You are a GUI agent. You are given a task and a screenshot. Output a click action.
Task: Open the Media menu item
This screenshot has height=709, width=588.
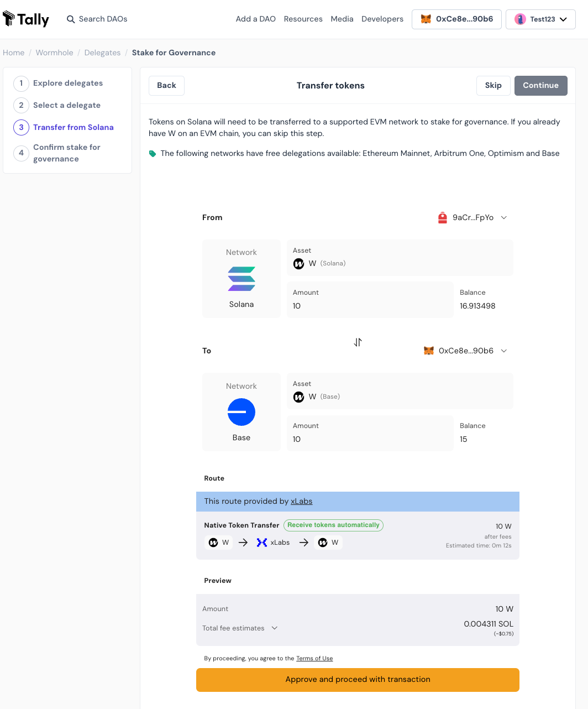click(342, 19)
